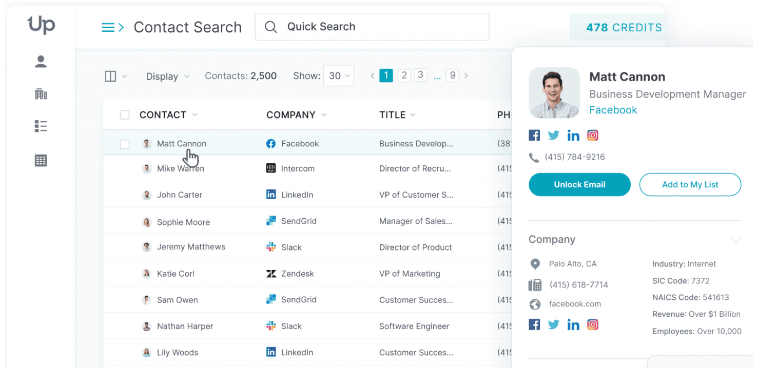Click the Director of Product title cell
The width and height of the screenshot is (767, 378).
coord(415,247)
